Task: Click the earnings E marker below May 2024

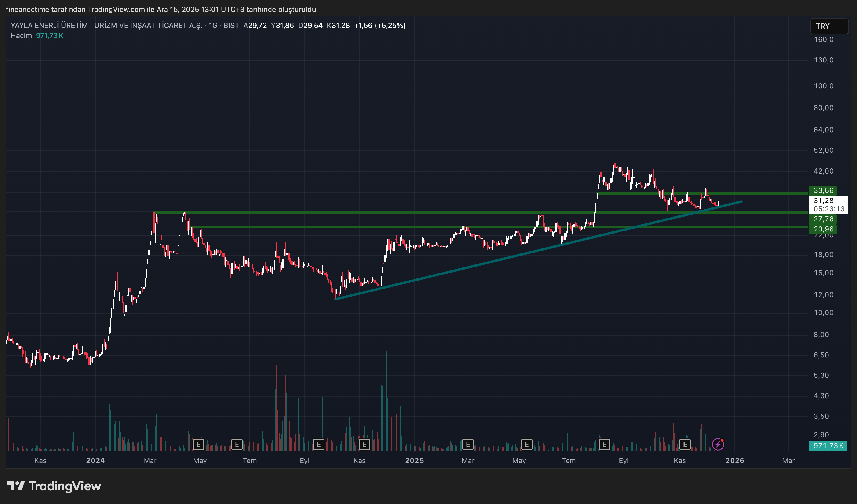Action: point(199,444)
